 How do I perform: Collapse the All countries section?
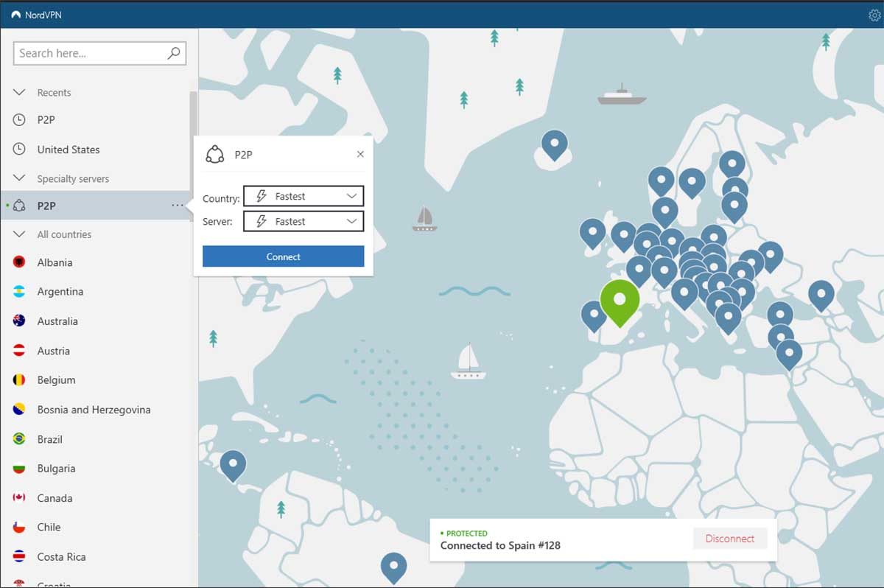[19, 234]
